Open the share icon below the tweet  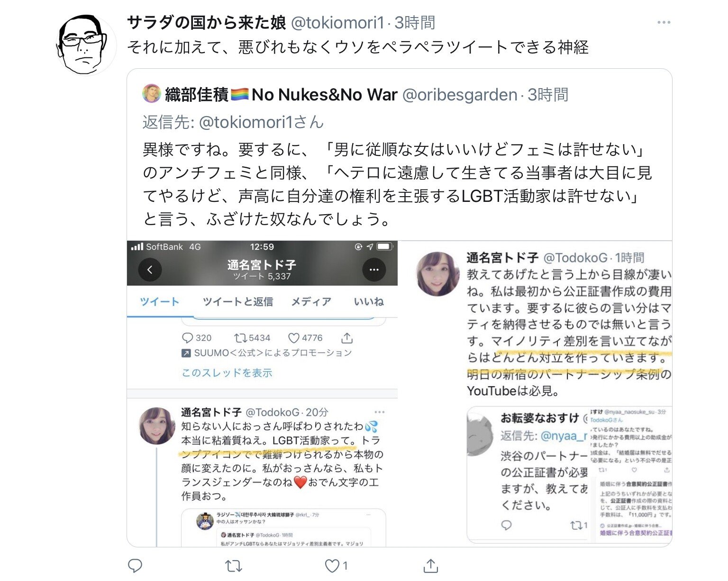coord(430,565)
